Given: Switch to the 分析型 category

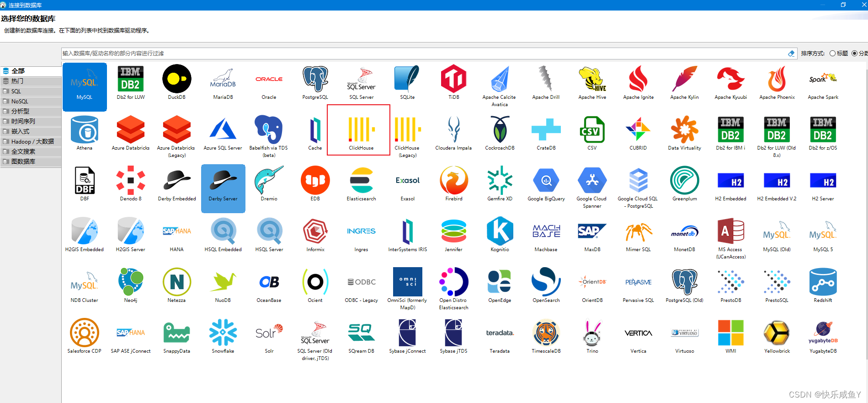Looking at the screenshot, I should pos(31,111).
